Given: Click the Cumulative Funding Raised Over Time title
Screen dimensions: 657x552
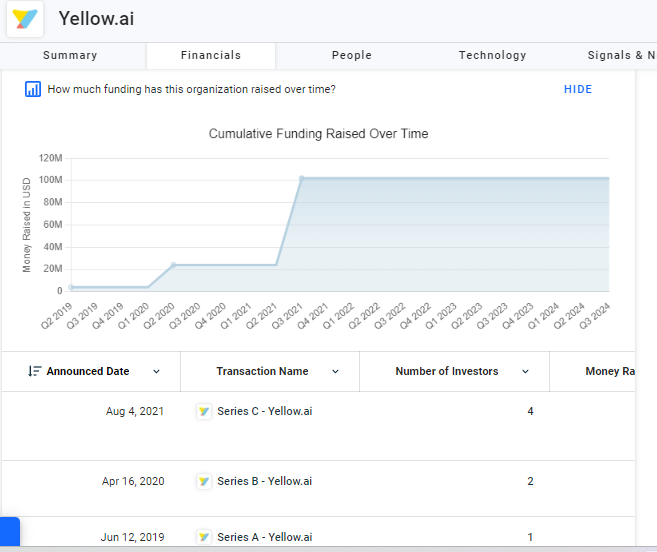Looking at the screenshot, I should click(x=318, y=134).
